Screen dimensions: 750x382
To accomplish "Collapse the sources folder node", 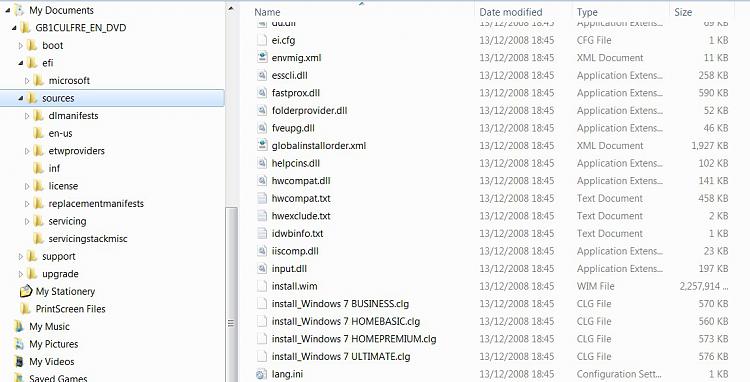I will [x=21, y=98].
